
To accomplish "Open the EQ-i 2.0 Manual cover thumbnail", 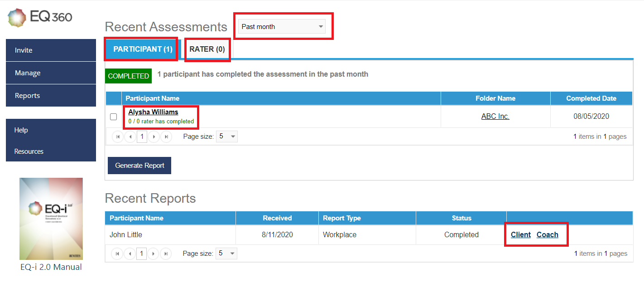I will coord(51,219).
